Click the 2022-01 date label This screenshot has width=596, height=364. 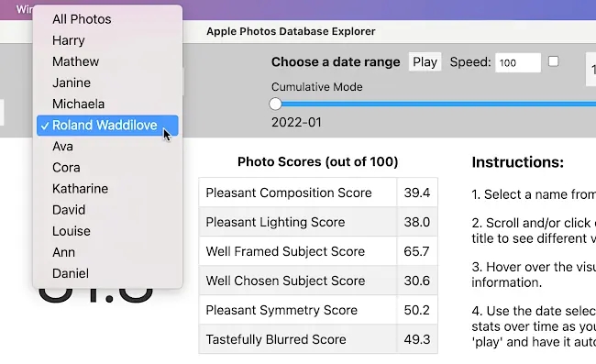(x=296, y=122)
